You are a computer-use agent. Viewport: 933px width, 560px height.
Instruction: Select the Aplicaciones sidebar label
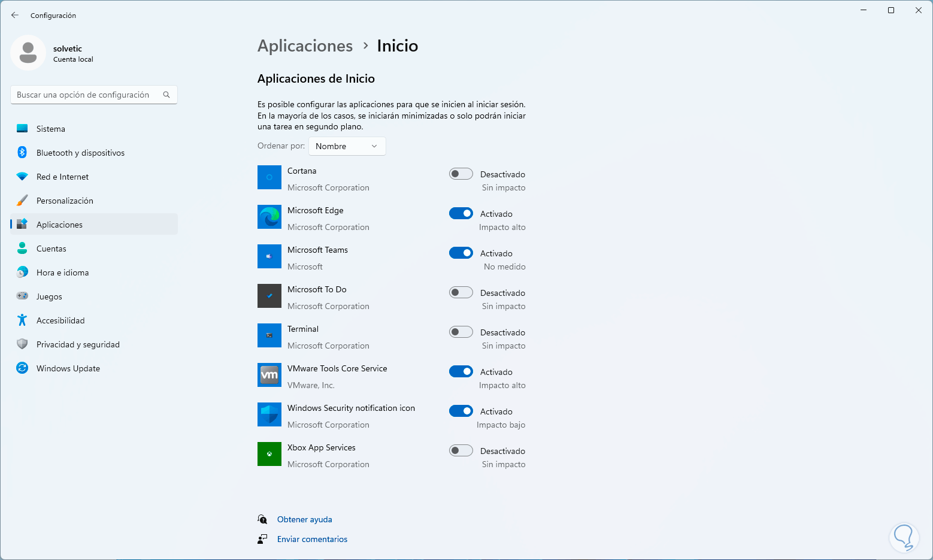click(60, 225)
